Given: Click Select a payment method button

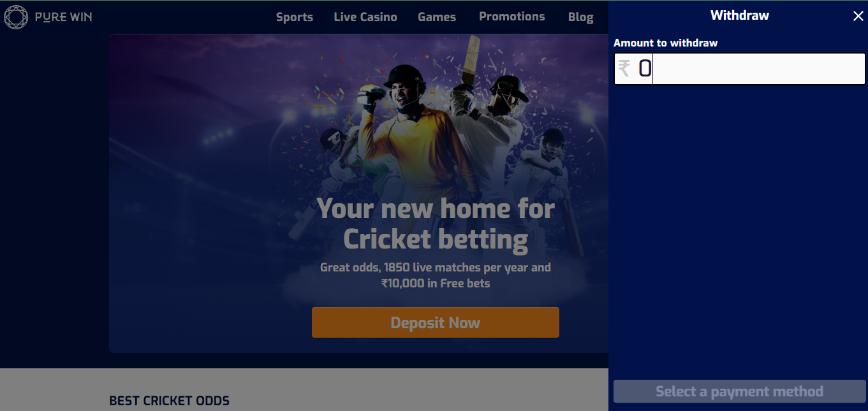Looking at the screenshot, I should 740,391.
